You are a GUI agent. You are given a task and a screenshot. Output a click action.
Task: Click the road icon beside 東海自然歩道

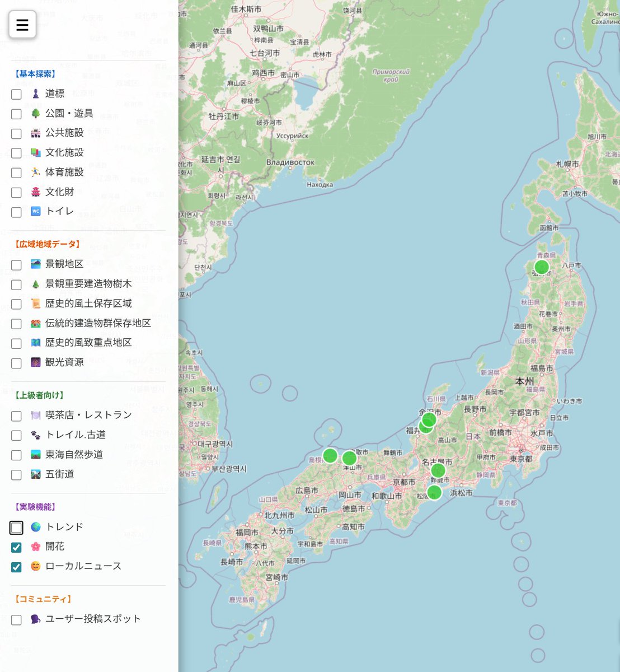click(36, 454)
